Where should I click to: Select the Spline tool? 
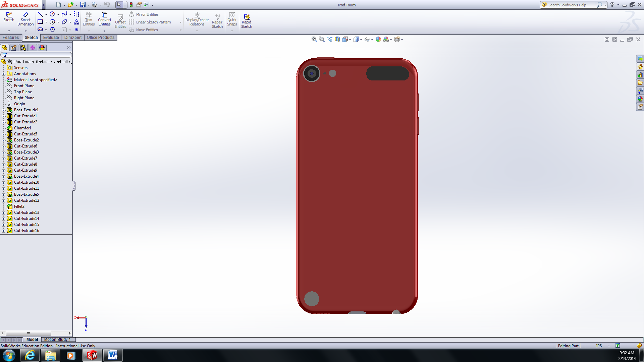(64, 14)
